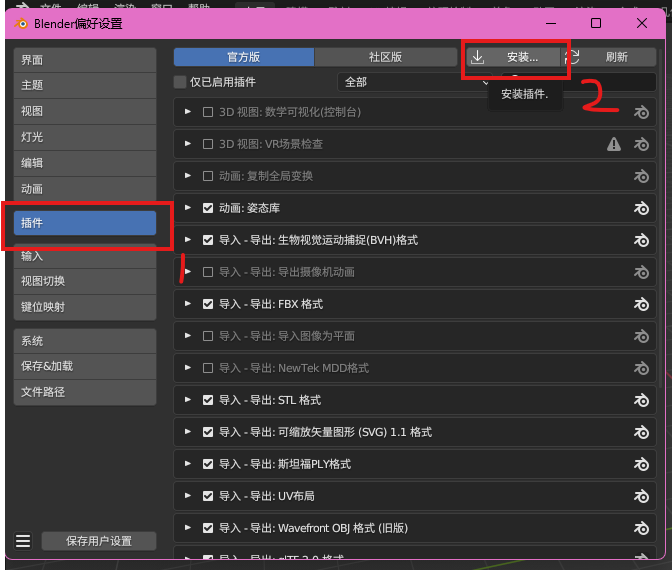Image resolution: width=672 pixels, height=570 pixels.
Task: Switch to 主题 preferences section
Action: tap(85, 85)
